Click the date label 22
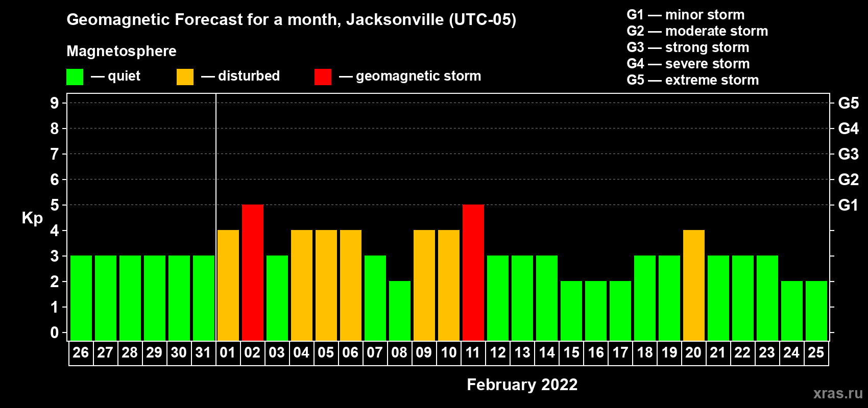This screenshot has height=408, width=868. click(742, 353)
